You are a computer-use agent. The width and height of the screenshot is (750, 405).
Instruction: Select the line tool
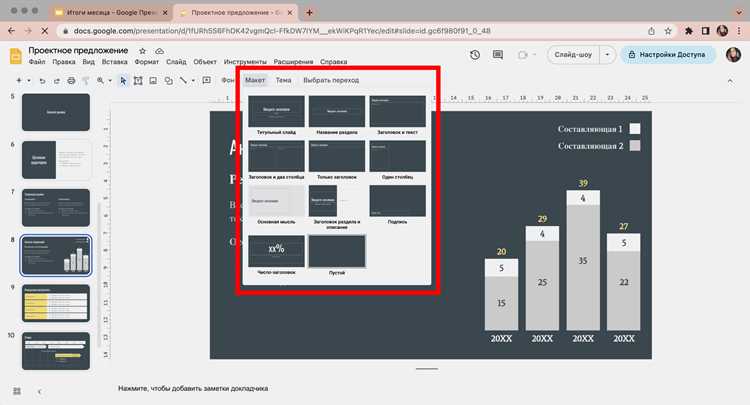(183, 81)
